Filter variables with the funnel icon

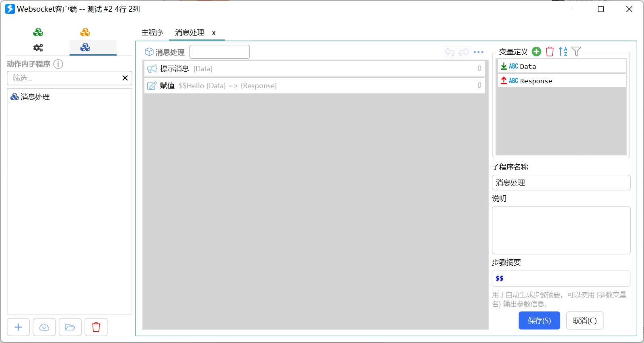pyautogui.click(x=576, y=52)
